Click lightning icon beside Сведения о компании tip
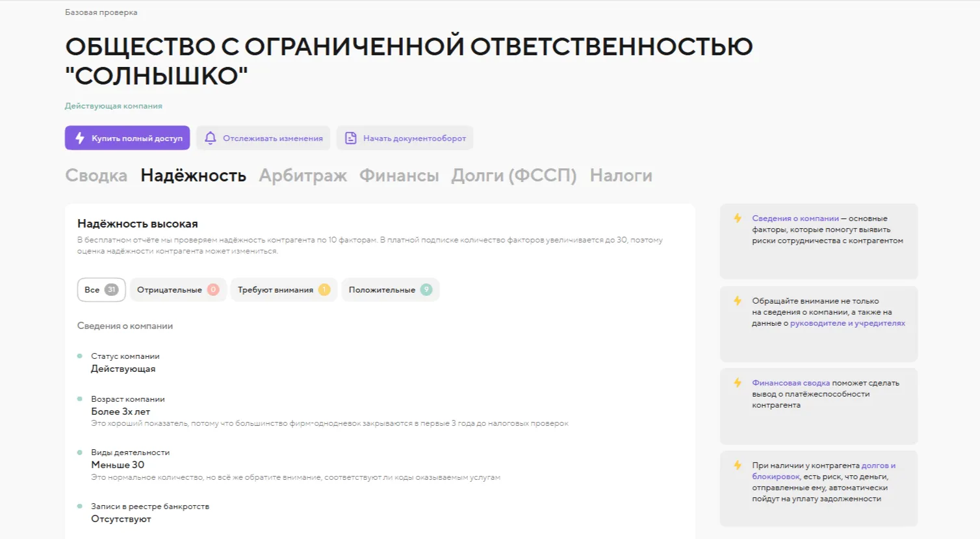Viewport: 980px width, 539px height. point(738,218)
